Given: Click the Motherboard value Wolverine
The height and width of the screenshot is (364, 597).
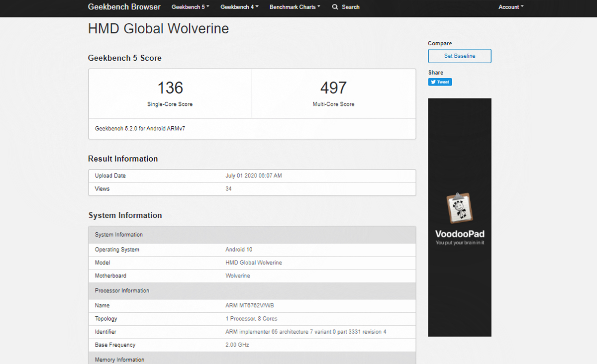Looking at the screenshot, I should (x=238, y=276).
